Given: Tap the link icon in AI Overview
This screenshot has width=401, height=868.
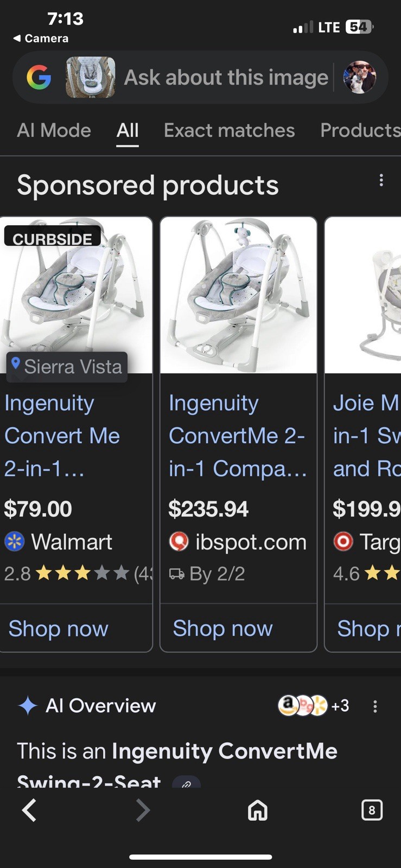Looking at the screenshot, I should point(186,783).
